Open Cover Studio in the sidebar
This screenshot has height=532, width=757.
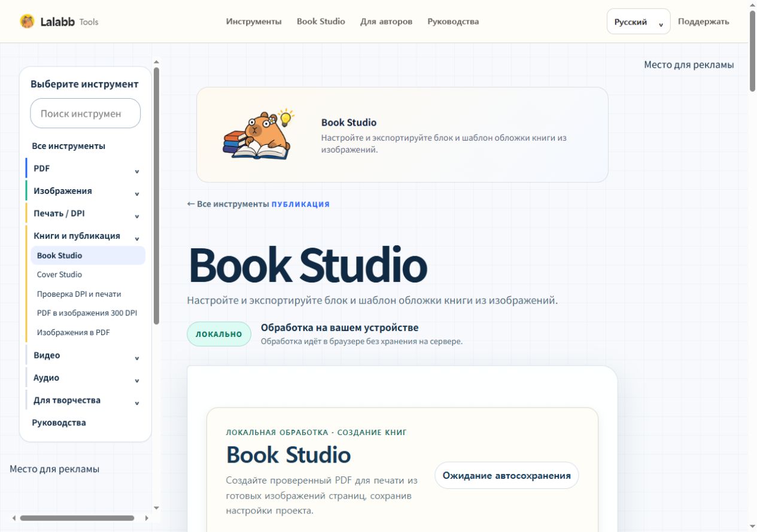click(59, 275)
